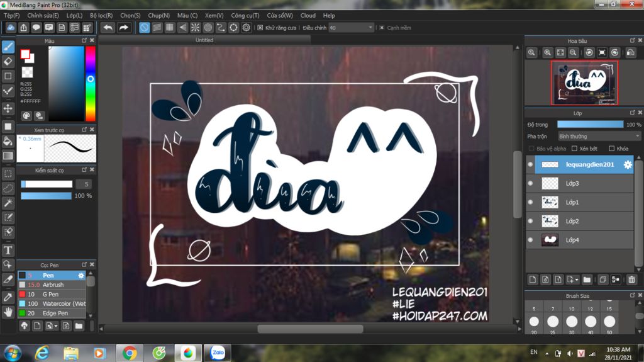
Task: Click the Redo arrow in toolbar
Action: pyautogui.click(x=123, y=28)
